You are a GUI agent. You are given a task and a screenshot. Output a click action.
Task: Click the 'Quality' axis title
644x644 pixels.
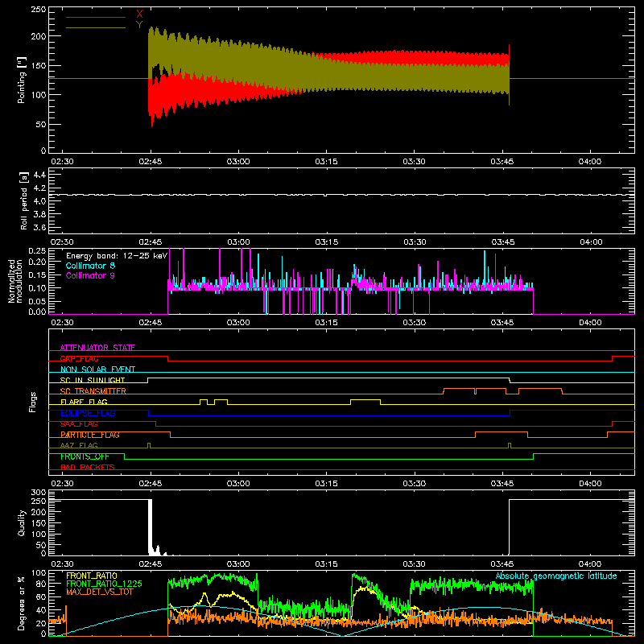pos(22,522)
